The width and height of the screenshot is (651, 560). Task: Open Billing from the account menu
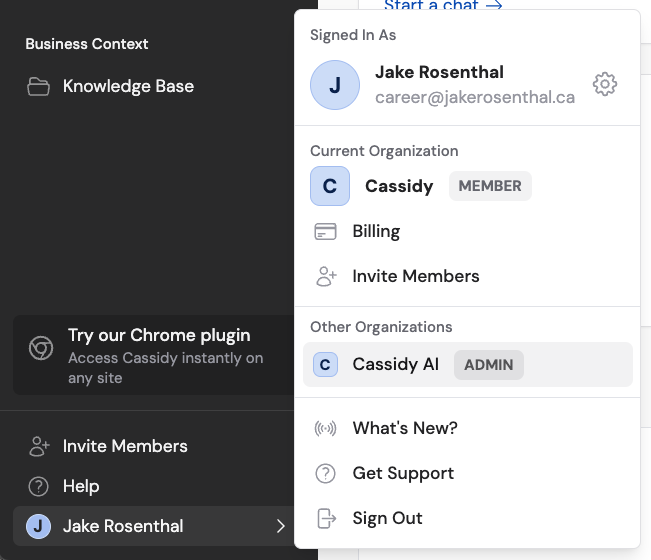[467, 232]
